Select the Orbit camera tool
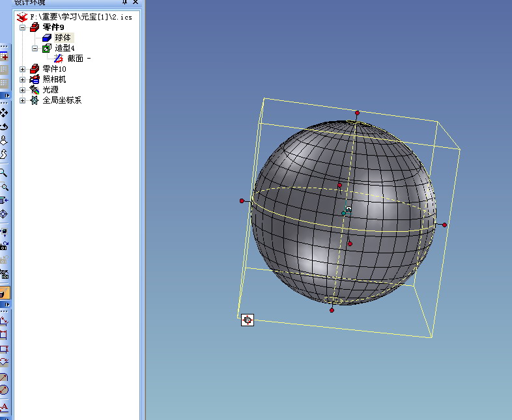 4,126
